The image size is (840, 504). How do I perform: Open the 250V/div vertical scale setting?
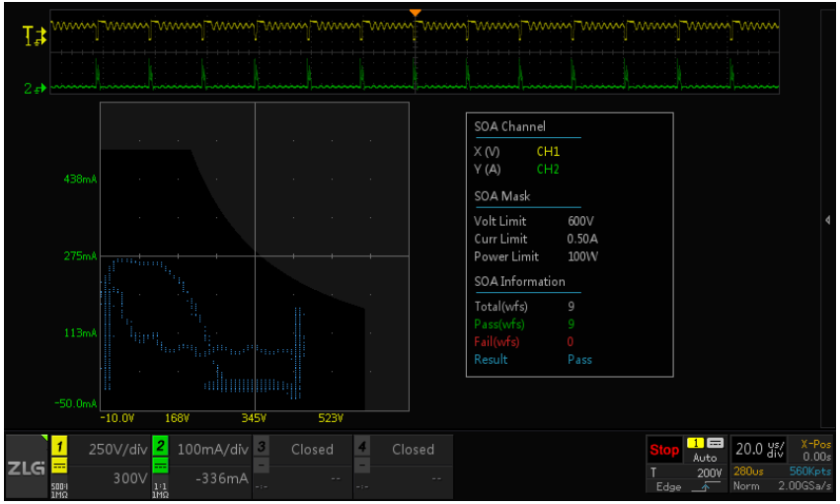click(x=117, y=450)
